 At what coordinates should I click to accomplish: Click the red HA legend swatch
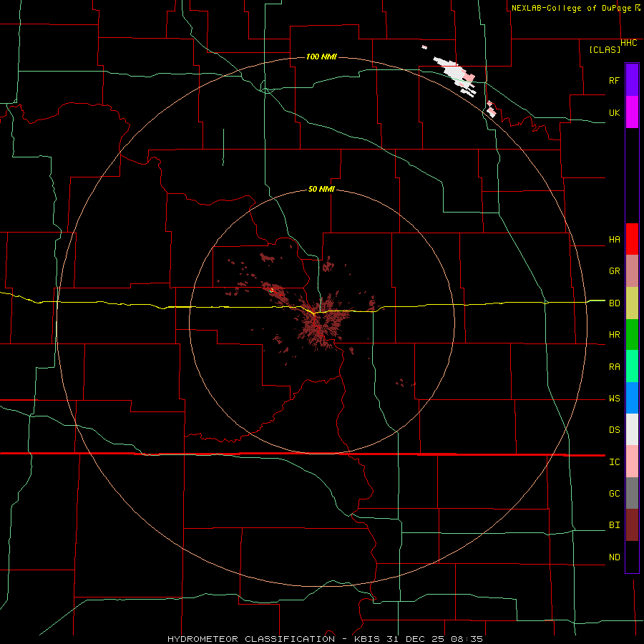click(632, 239)
